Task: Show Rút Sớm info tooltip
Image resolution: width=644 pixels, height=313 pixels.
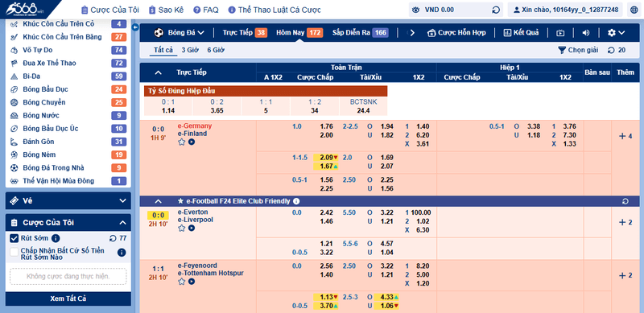Action: click(56, 238)
